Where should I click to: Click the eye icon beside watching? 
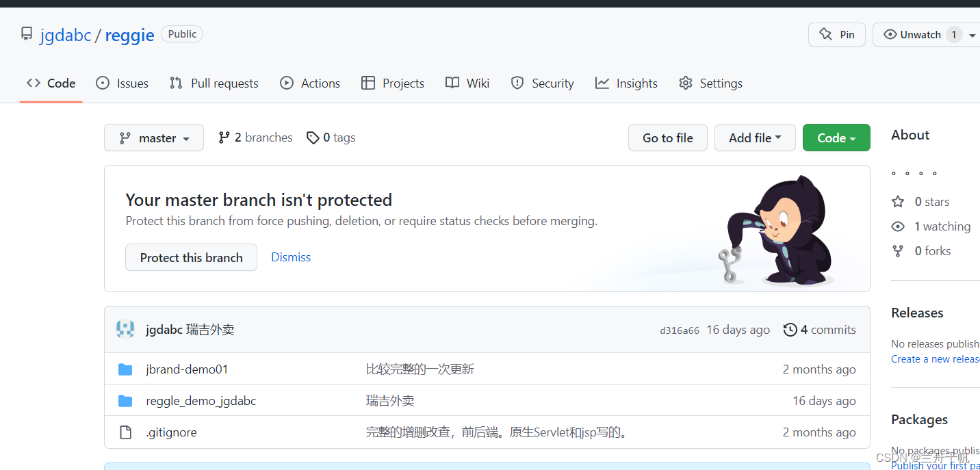[898, 226]
